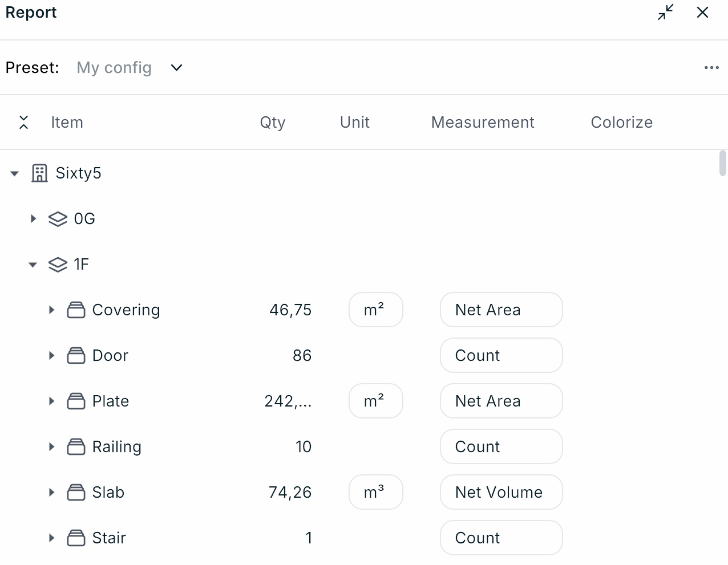This screenshot has width=728, height=565.
Task: Click the 1F storey layers icon
Action: pyautogui.click(x=58, y=265)
